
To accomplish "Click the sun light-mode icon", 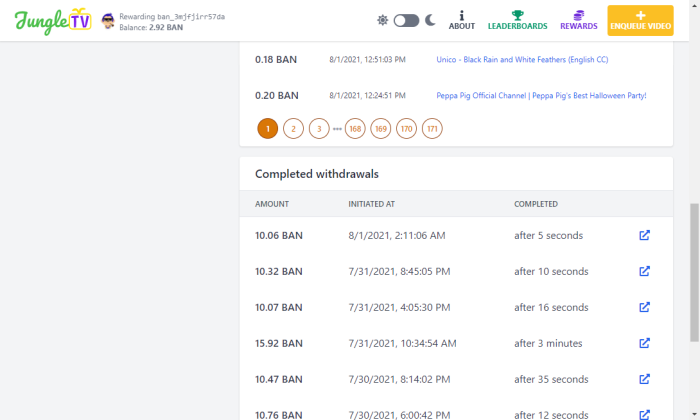I will pyautogui.click(x=383, y=20).
